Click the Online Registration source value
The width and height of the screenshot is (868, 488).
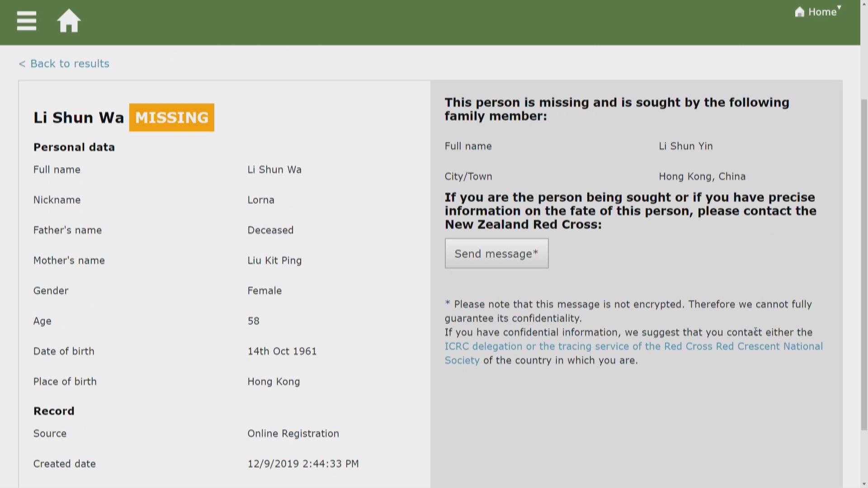tap(293, 434)
